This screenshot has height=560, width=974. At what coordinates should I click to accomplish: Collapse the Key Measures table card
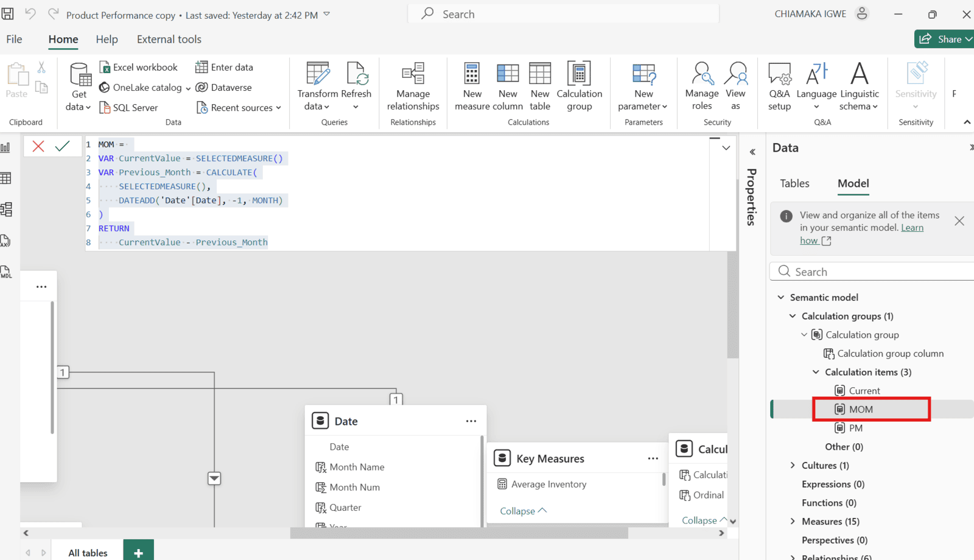(x=523, y=511)
